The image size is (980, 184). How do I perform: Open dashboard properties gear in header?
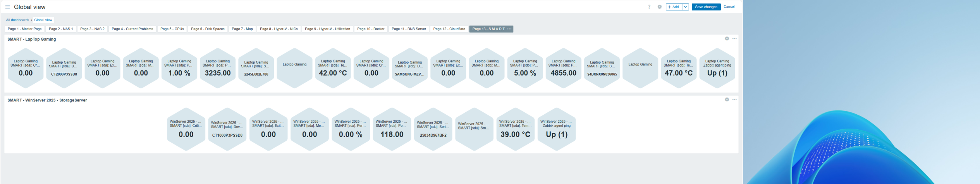[x=660, y=7]
